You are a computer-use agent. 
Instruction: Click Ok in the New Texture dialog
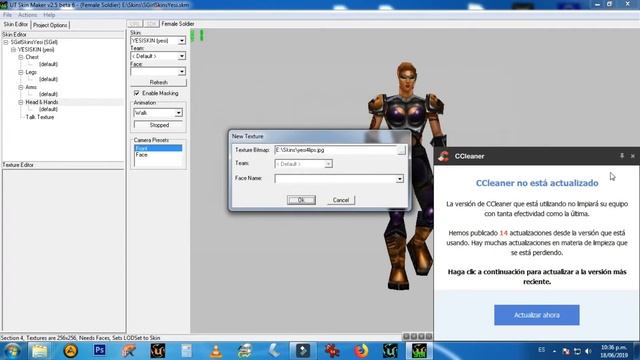(x=301, y=200)
